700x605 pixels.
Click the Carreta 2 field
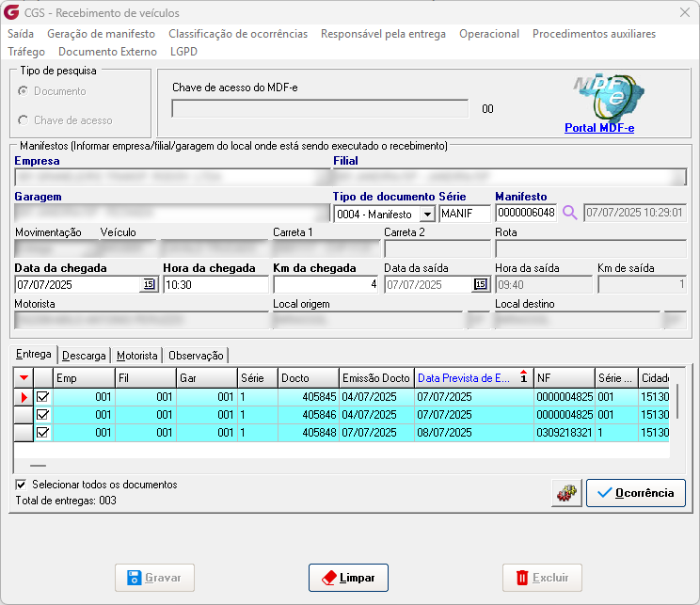click(x=437, y=248)
